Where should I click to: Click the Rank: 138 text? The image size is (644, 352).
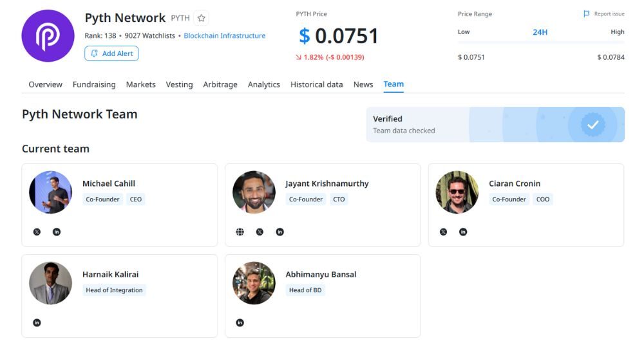100,35
